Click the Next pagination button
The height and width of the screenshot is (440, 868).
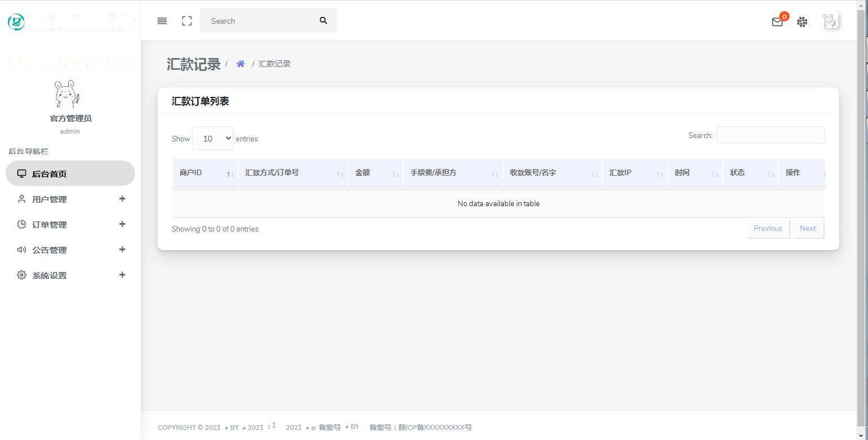[x=808, y=229]
